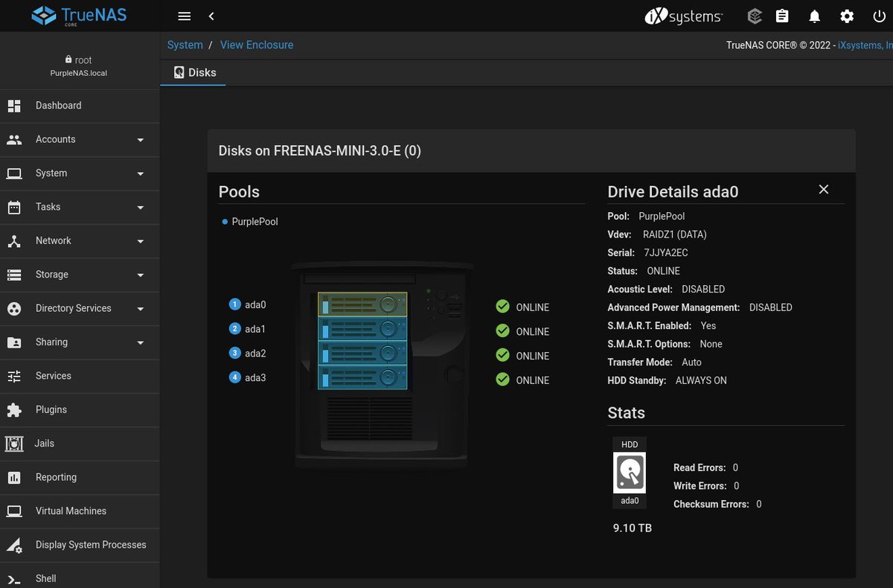Expand the Tasks menu arrow
This screenshot has height=588, width=893.
click(x=141, y=208)
